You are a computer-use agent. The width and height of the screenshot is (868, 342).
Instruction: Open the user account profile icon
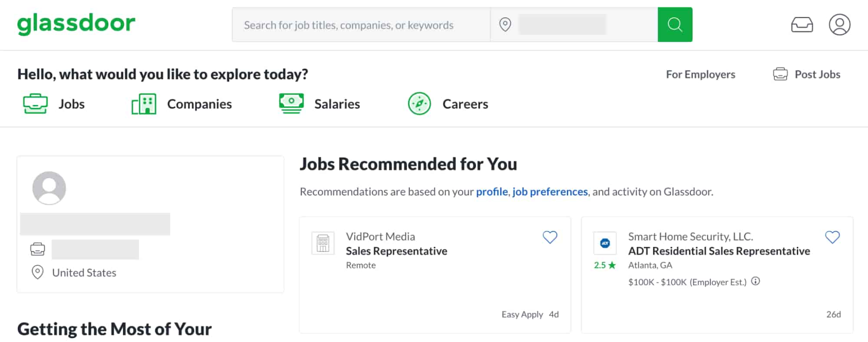click(x=839, y=25)
